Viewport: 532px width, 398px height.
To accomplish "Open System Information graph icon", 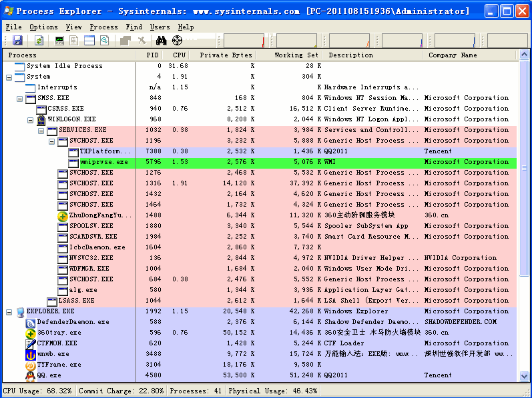I will click(59, 41).
